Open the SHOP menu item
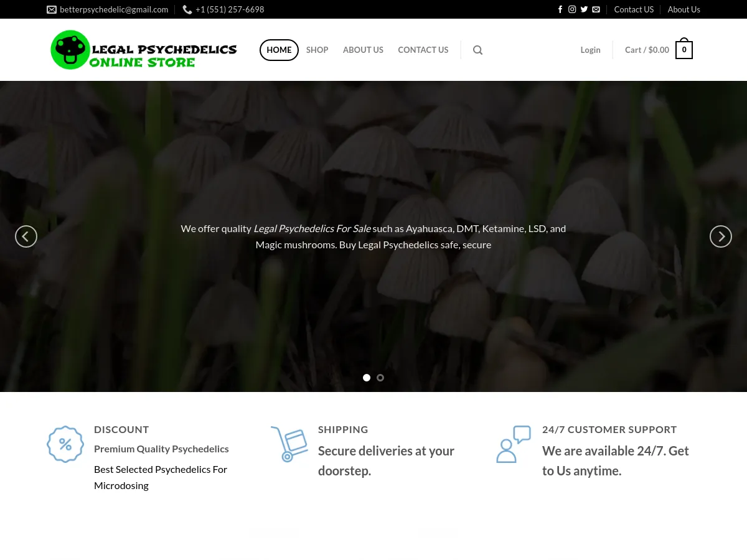 [x=317, y=50]
